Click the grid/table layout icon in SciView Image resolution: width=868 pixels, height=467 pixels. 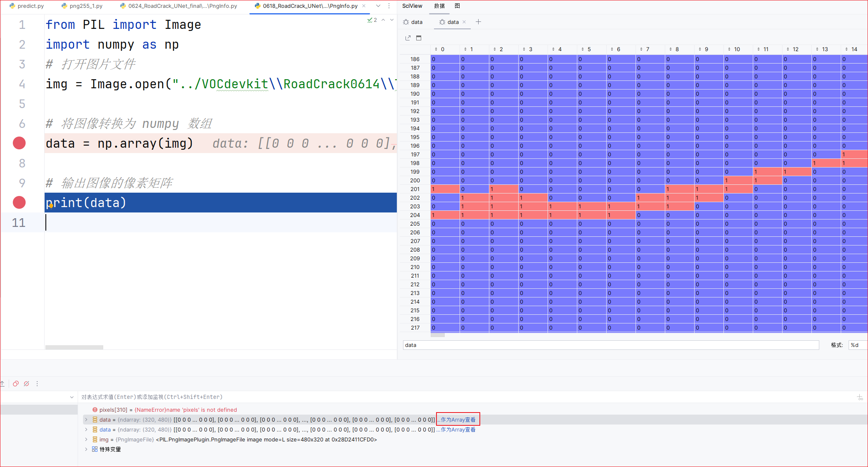coord(418,37)
